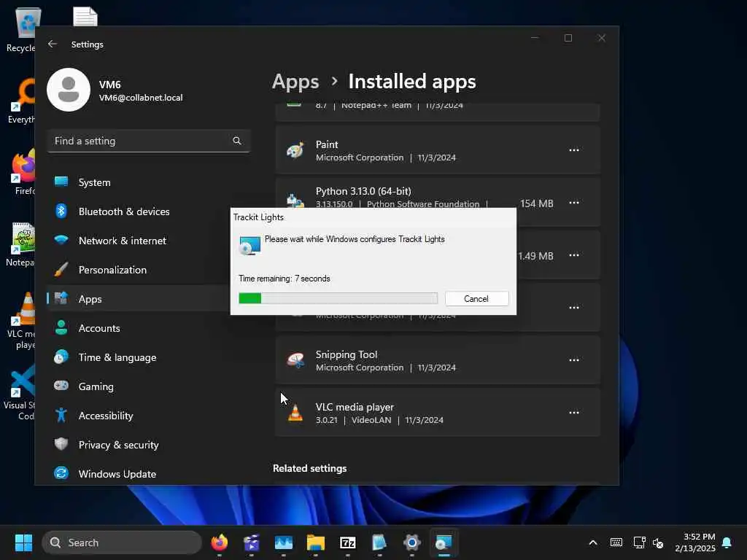Select Apps in the Settings sidebar

pos(138,298)
